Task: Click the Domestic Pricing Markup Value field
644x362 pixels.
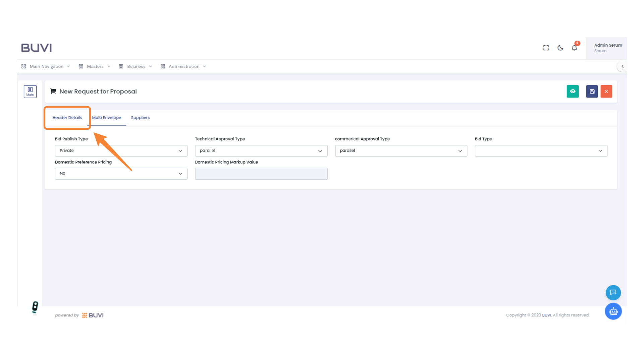Action: 261,173
